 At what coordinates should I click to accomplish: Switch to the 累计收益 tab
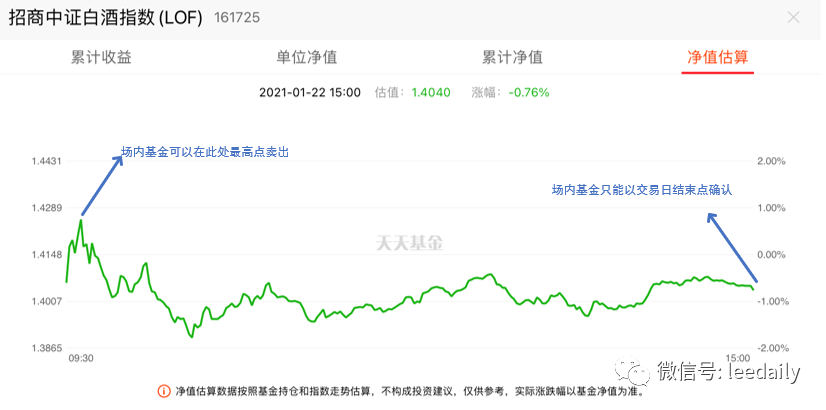coord(101,57)
